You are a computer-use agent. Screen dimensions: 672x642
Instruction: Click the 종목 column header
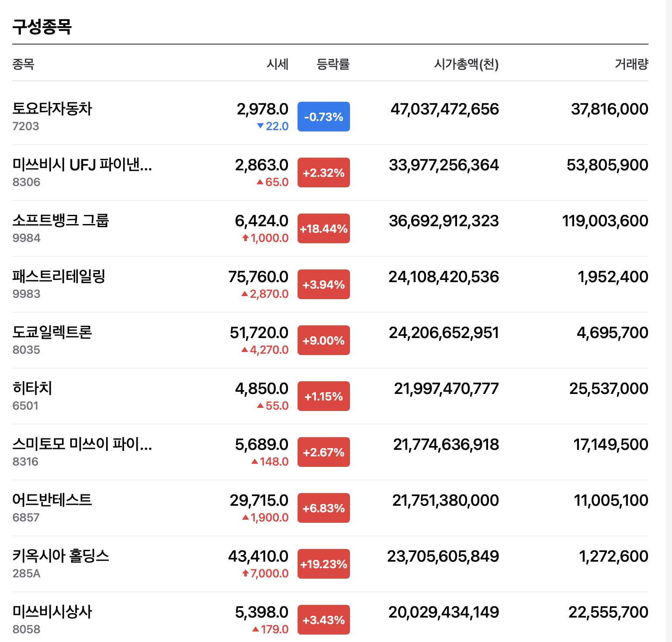pos(23,64)
